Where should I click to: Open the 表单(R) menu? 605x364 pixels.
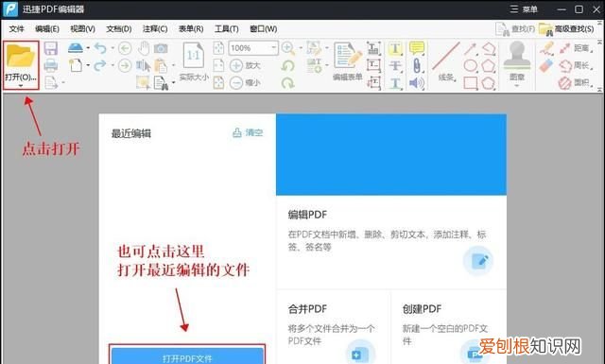pyautogui.click(x=191, y=29)
